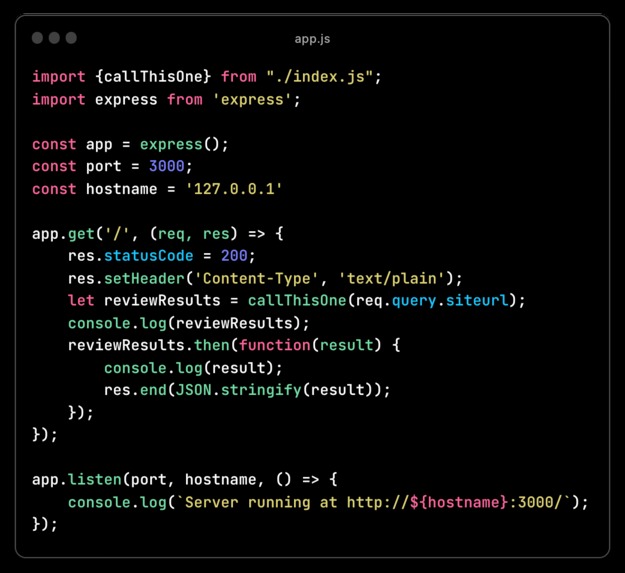Click the then method on reviewResults
This screenshot has height=573, width=625.
[x=212, y=345]
